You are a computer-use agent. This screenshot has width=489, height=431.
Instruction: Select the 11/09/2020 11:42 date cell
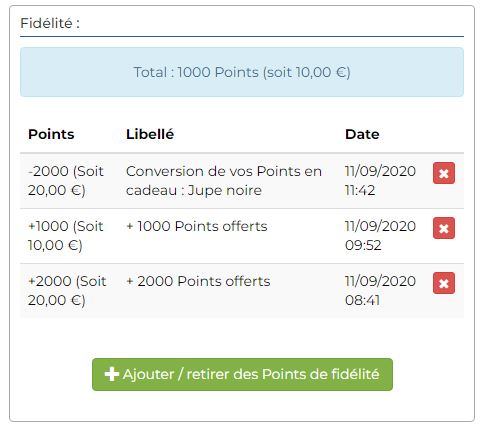click(380, 181)
